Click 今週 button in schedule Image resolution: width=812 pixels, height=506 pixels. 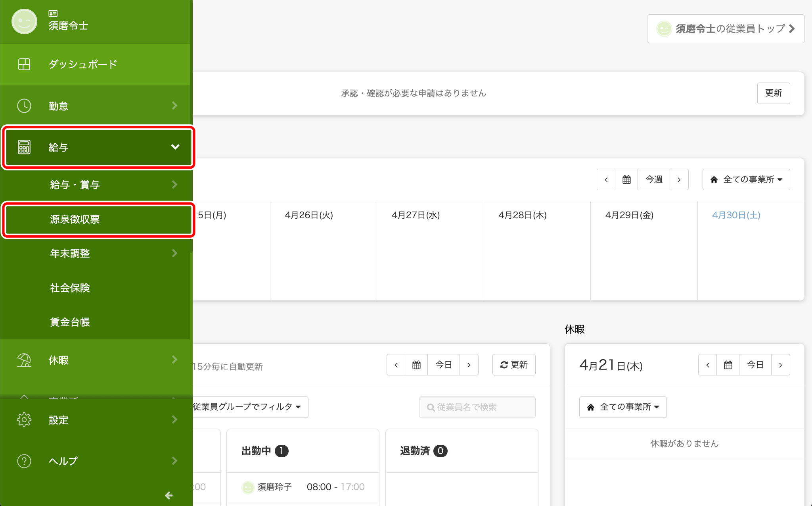click(x=654, y=179)
